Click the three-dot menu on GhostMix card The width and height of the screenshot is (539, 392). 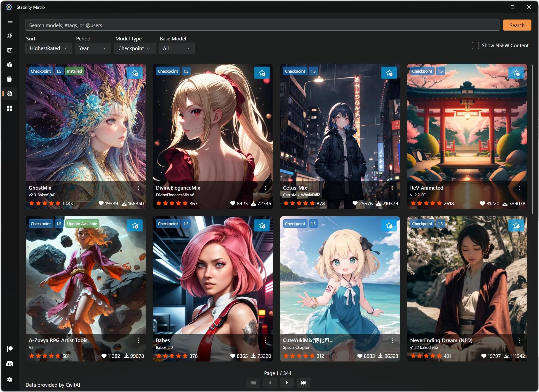[139, 188]
